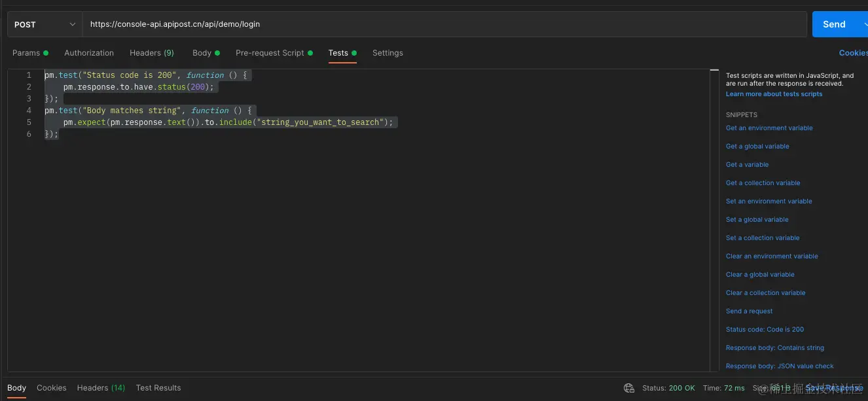868x401 pixels.
Task: Open Learn more about tests scripts link
Action: point(774,94)
